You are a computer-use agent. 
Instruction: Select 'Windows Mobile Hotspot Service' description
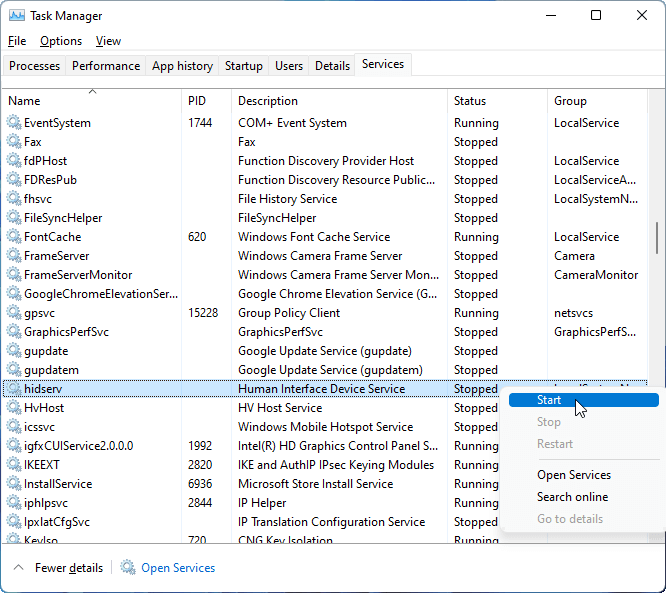pos(325,427)
